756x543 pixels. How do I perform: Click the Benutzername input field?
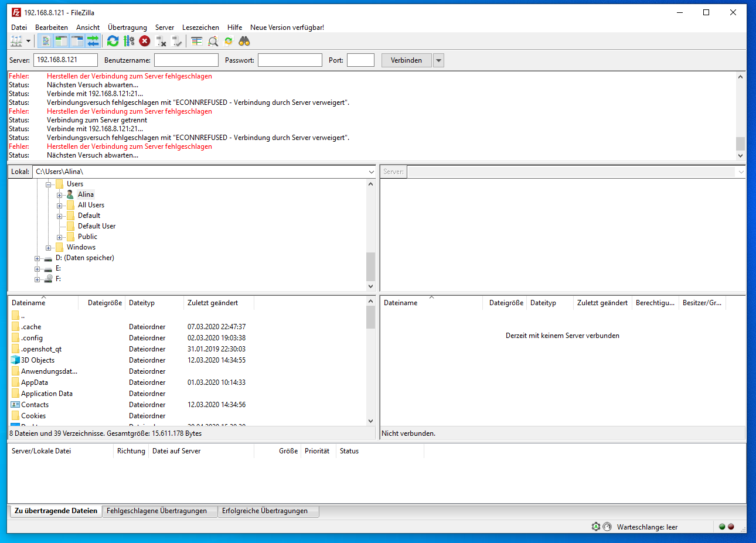pyautogui.click(x=186, y=60)
